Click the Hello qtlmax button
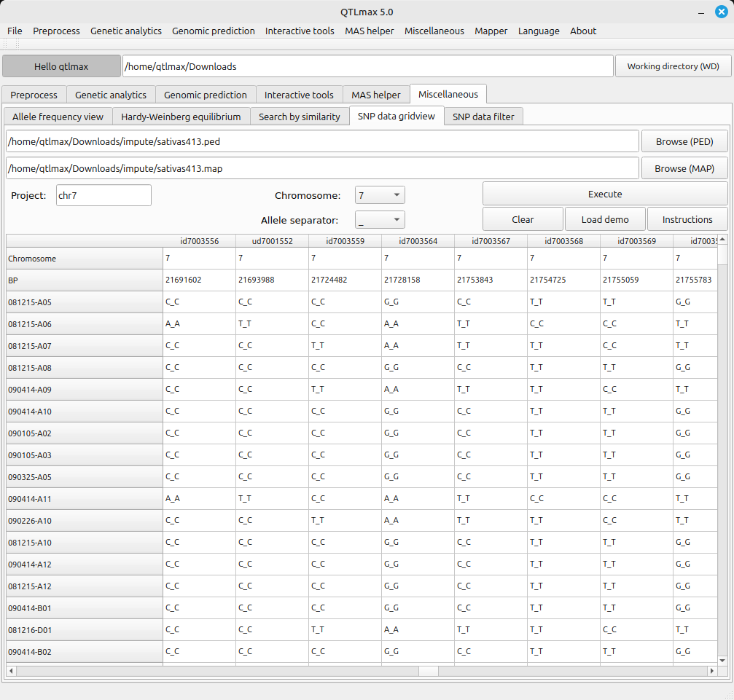 tap(61, 66)
